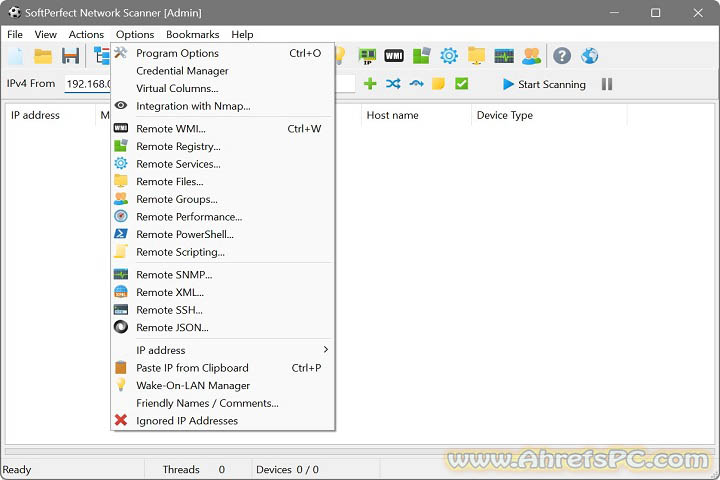
Task: Click the pause scanning button
Action: click(x=607, y=84)
